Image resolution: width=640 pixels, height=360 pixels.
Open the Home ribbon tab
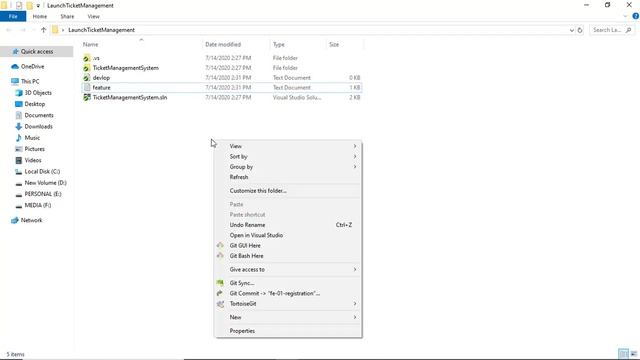click(x=40, y=16)
